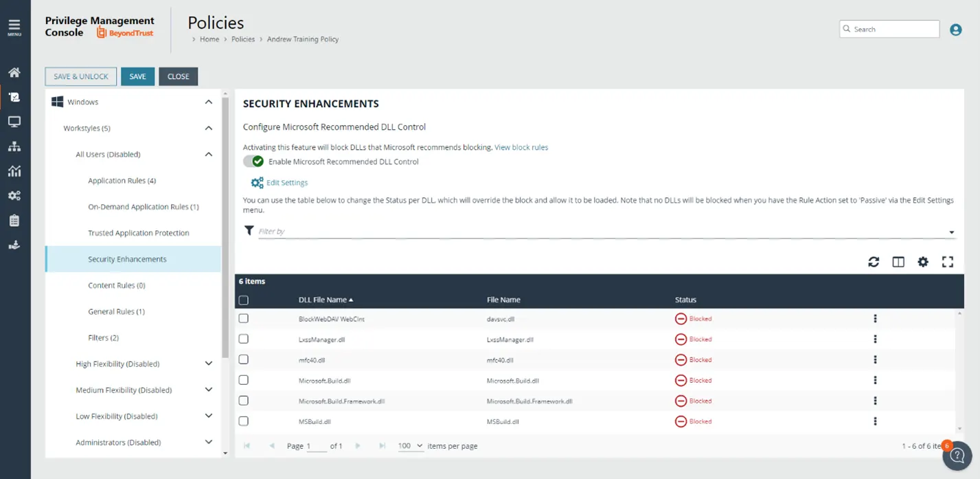Click the refresh table icon
980x479 pixels.
[x=874, y=262]
